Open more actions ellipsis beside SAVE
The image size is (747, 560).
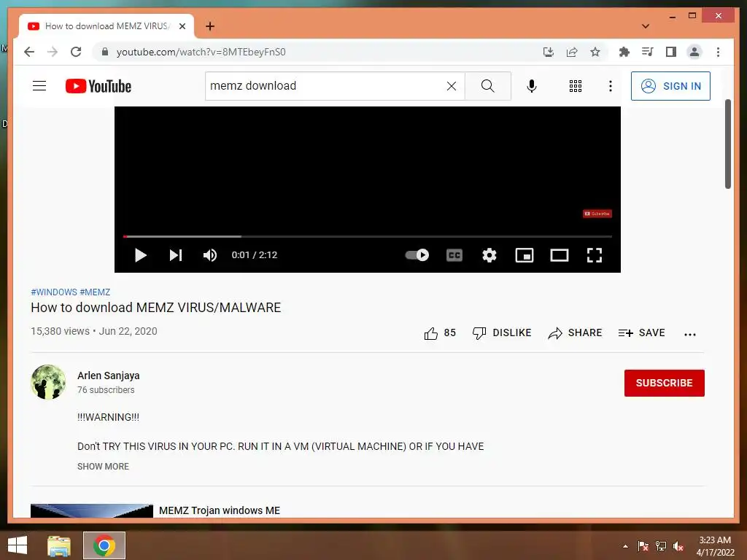coord(690,334)
